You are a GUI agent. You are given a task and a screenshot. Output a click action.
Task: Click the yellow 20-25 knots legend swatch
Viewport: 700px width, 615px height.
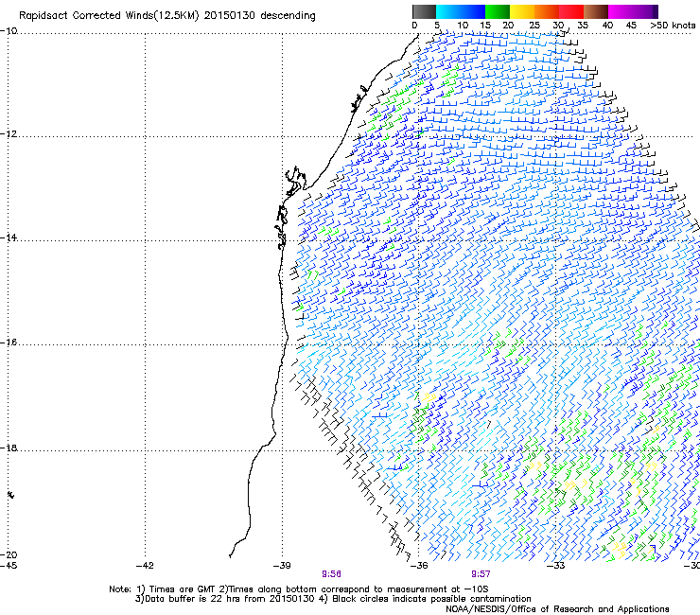click(x=522, y=11)
